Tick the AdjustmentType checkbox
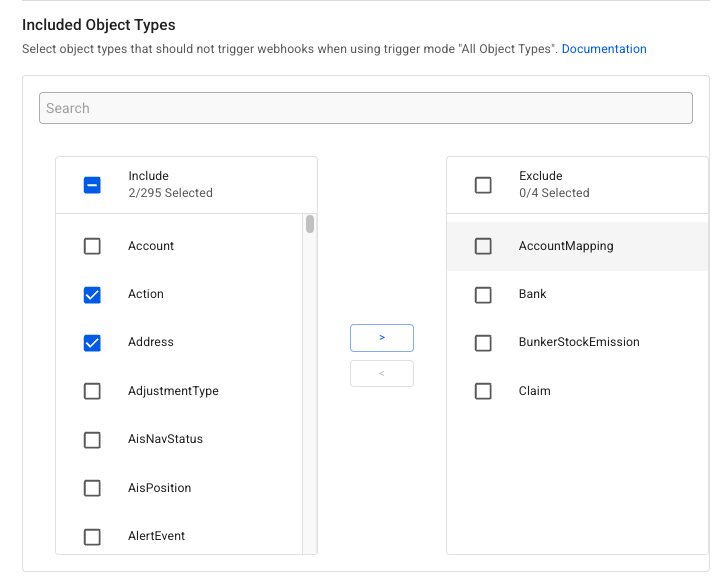725x586 pixels. click(x=92, y=391)
